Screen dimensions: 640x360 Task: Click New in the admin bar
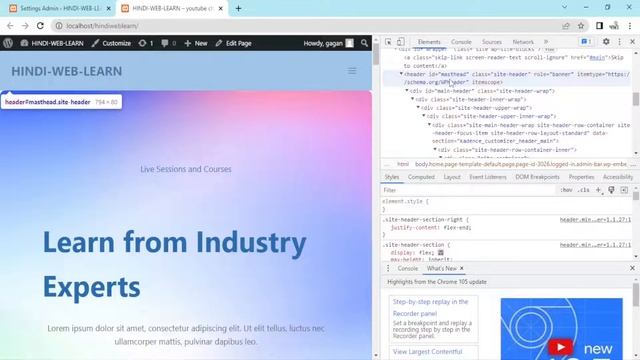(x=196, y=43)
